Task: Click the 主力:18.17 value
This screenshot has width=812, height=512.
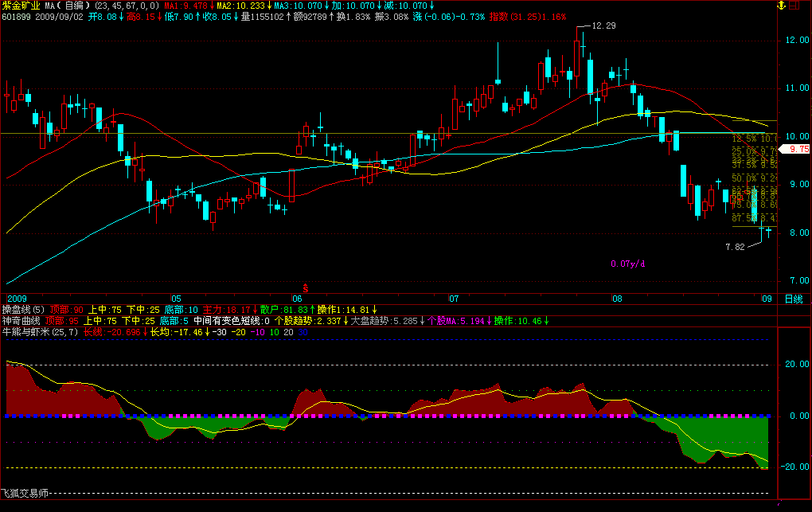Action: coord(227,310)
